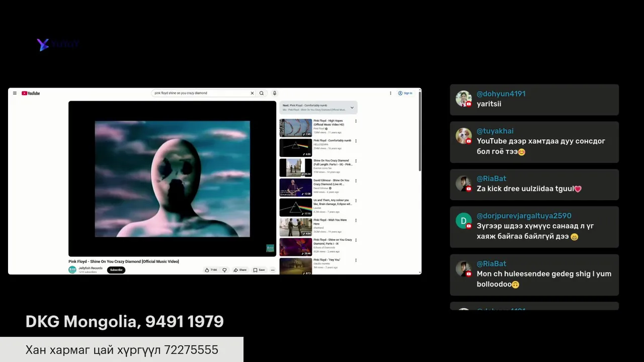Click the Share button under the video
The width and height of the screenshot is (644, 362).
click(240, 270)
